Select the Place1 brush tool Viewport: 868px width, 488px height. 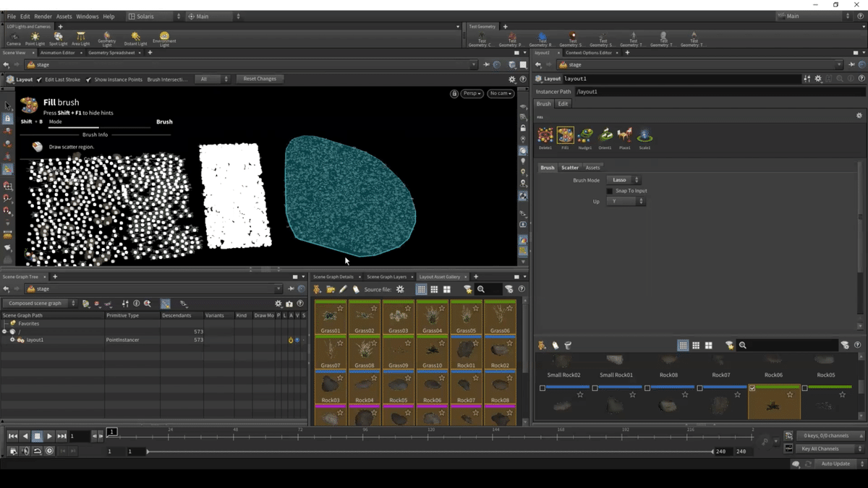pyautogui.click(x=625, y=135)
